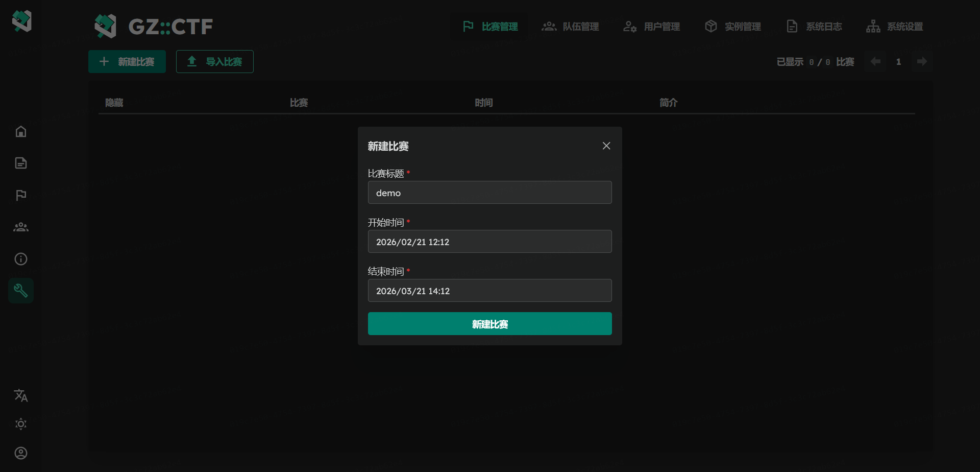Open the games flag icon in sidebar
The width and height of the screenshot is (980, 472).
[21, 195]
